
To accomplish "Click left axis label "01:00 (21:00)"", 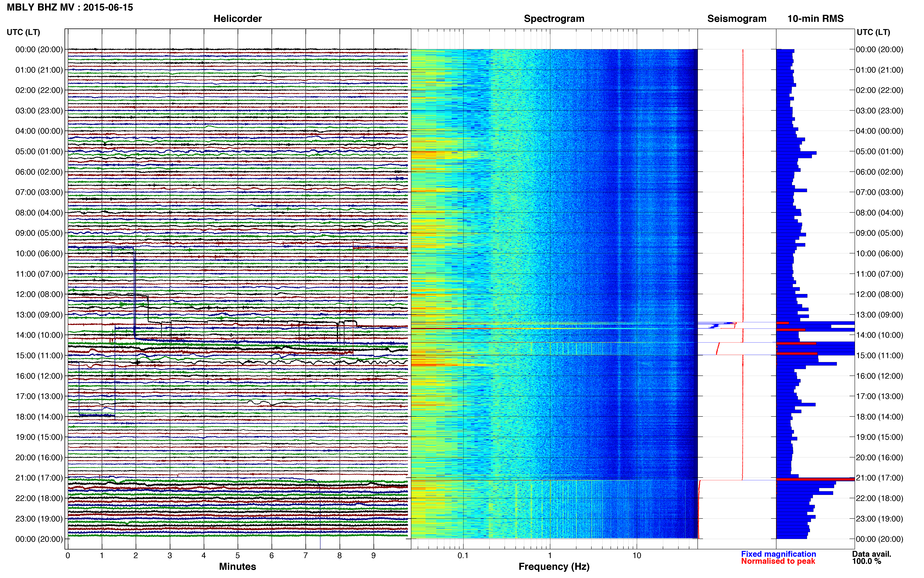I will [x=39, y=70].
